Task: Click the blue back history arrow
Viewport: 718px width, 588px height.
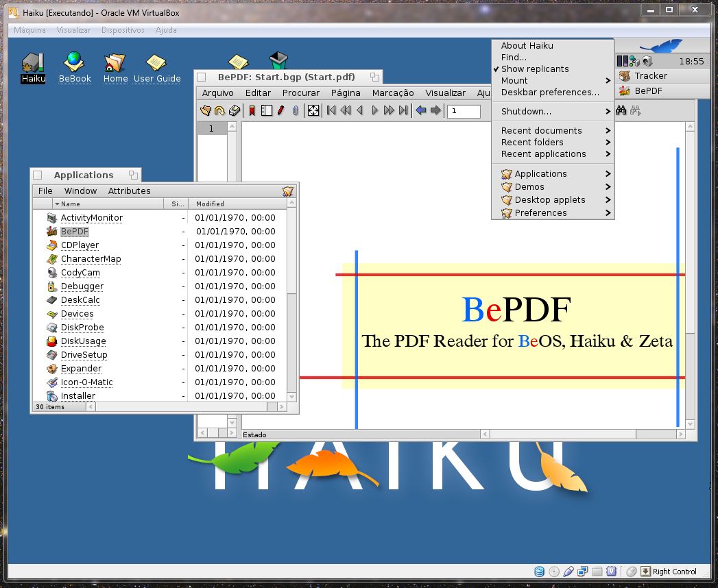Action: (x=421, y=110)
